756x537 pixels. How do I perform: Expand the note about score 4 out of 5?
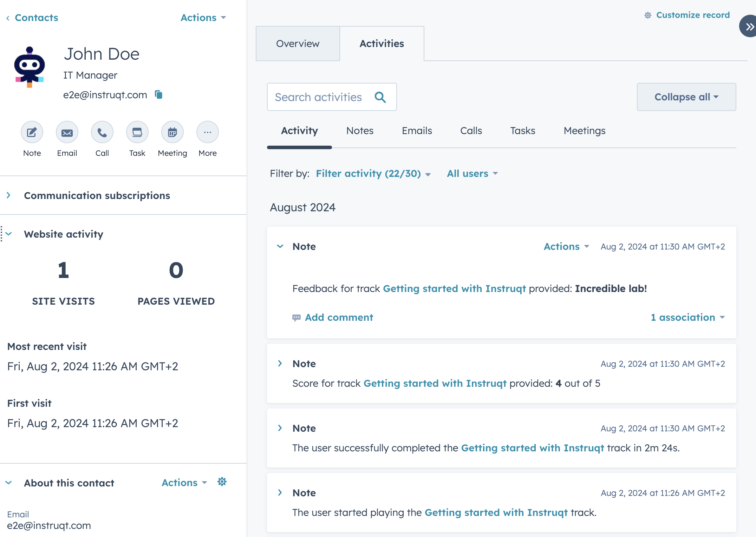(x=280, y=364)
